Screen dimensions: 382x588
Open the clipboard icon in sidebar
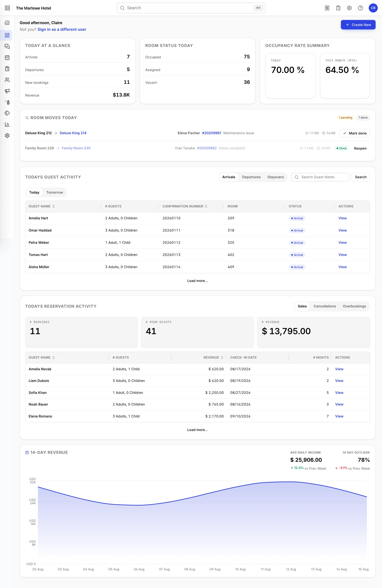click(x=7, y=69)
